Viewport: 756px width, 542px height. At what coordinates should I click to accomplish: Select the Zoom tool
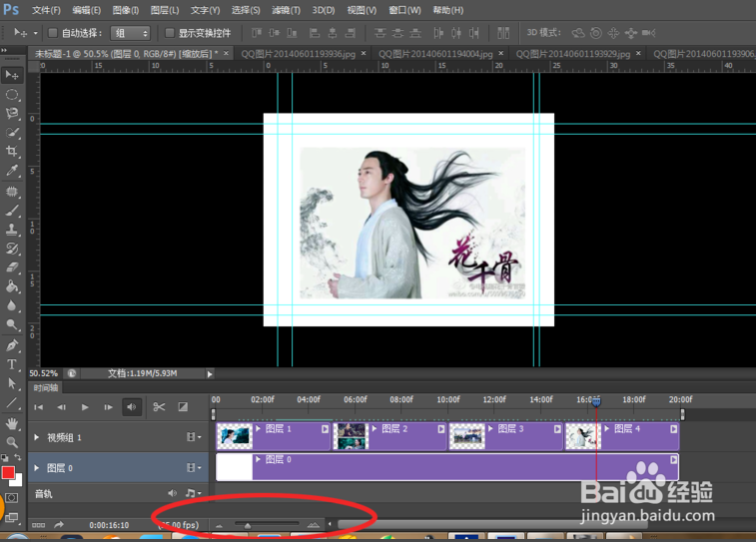coord(12,442)
